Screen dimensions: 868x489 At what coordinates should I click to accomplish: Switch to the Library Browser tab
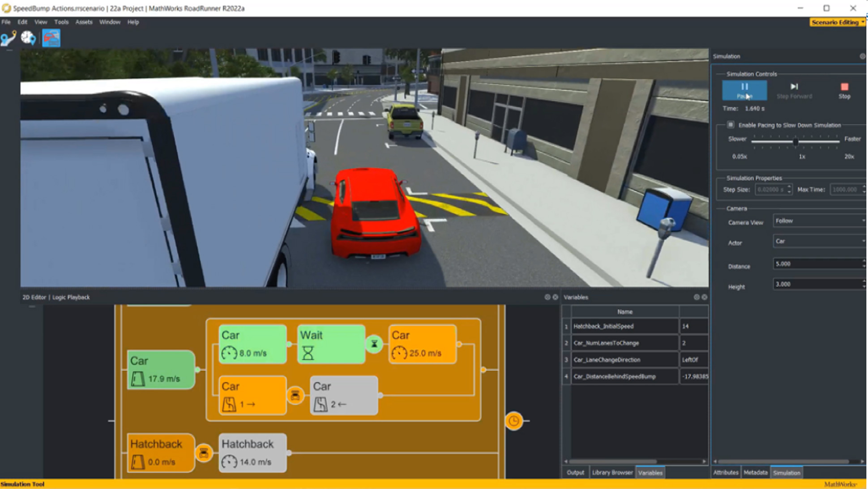click(x=612, y=472)
